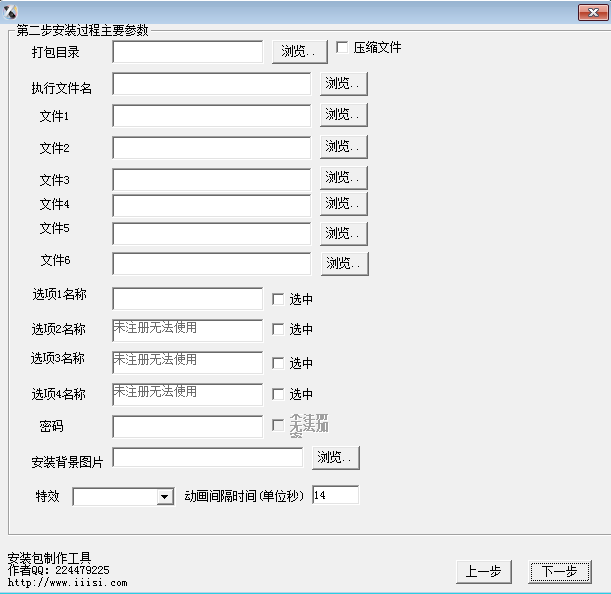The height and width of the screenshot is (594, 611).
Task: Enable the 压缩文件 checkbox
Action: (x=342, y=47)
